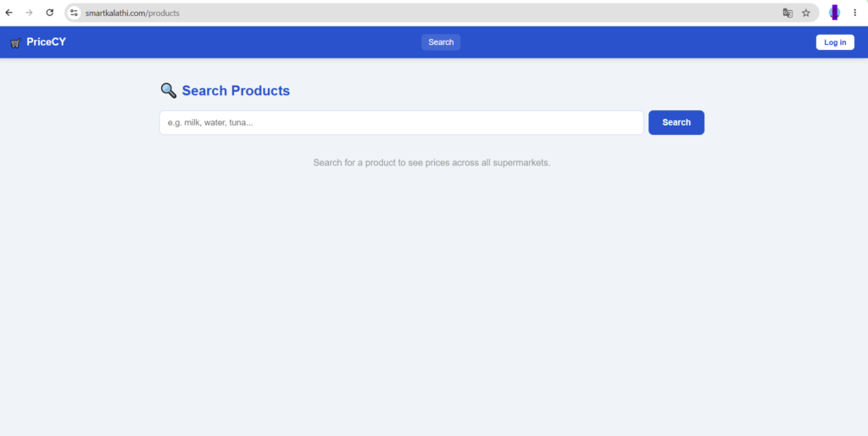
Task: Click the Log in button
Action: pos(835,42)
